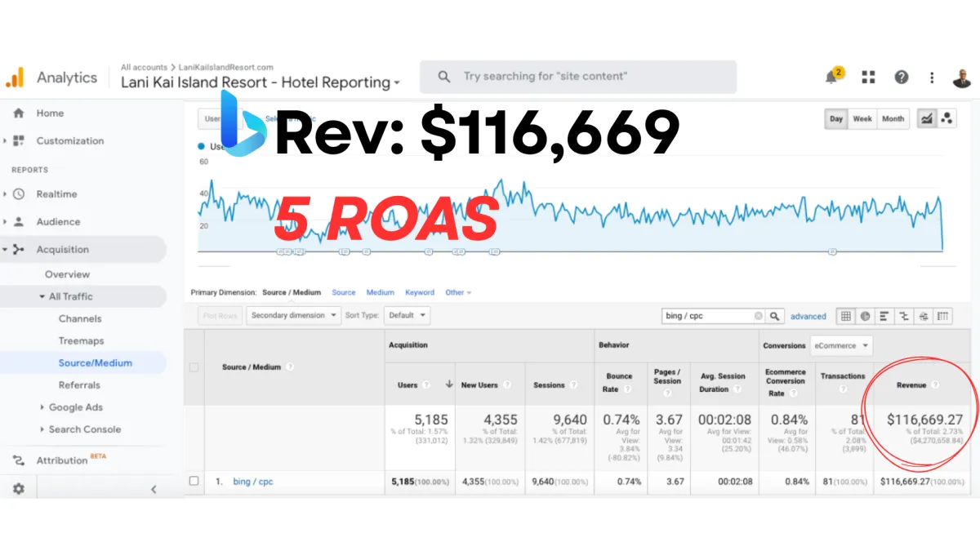Viewport: 980px width, 551px height.
Task: Expand the Customization section
Action: [x=6, y=141]
